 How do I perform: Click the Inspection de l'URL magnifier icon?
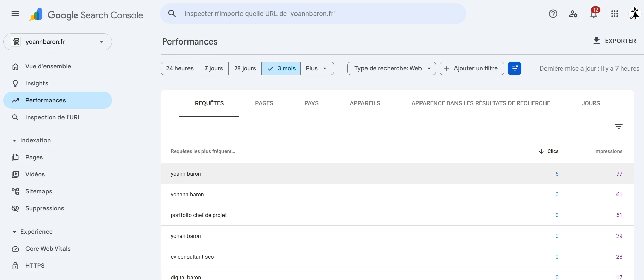tap(15, 117)
